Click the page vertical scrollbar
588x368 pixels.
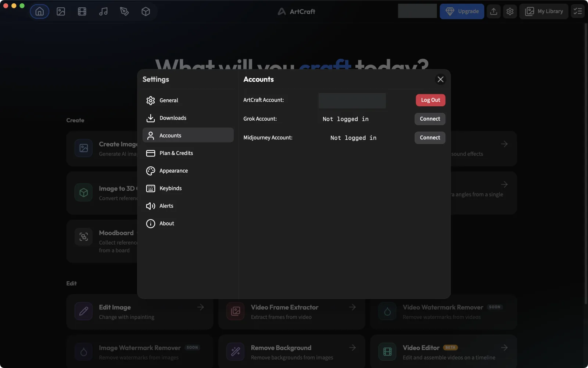[x=586, y=164]
